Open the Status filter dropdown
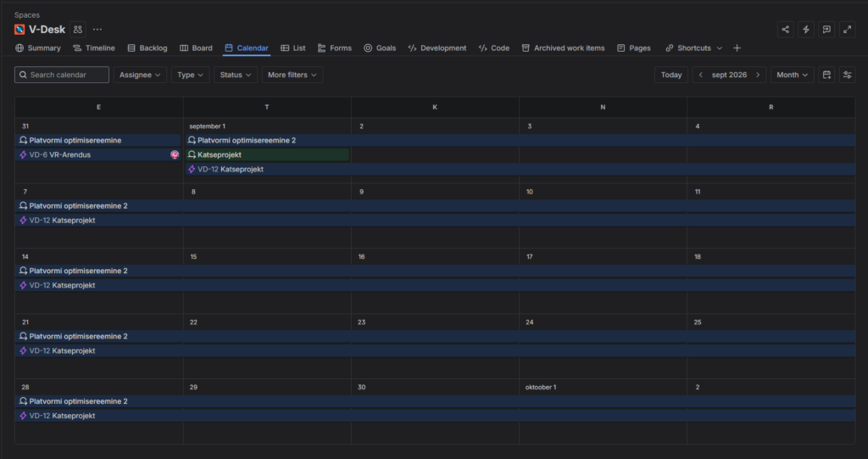Screen dimensions: 868x459 click(x=235, y=75)
